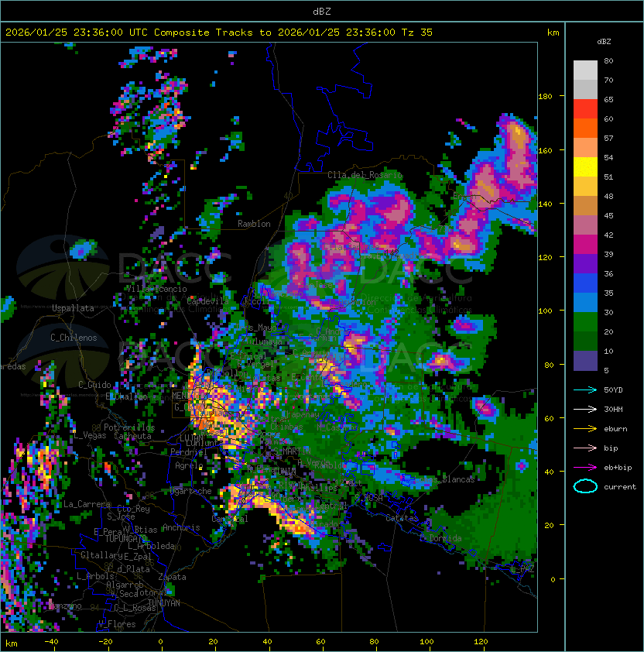The height and width of the screenshot is (652, 644).
Task: Click the white 30HM arrow icon
Action: pyautogui.click(x=585, y=409)
